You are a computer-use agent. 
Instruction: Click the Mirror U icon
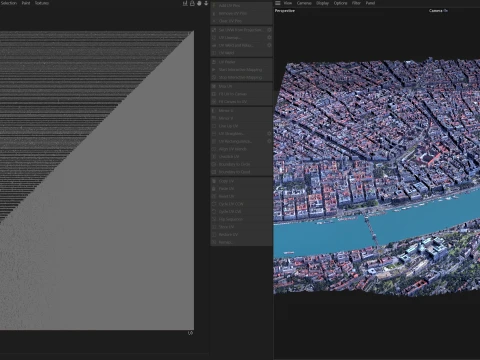(214, 111)
